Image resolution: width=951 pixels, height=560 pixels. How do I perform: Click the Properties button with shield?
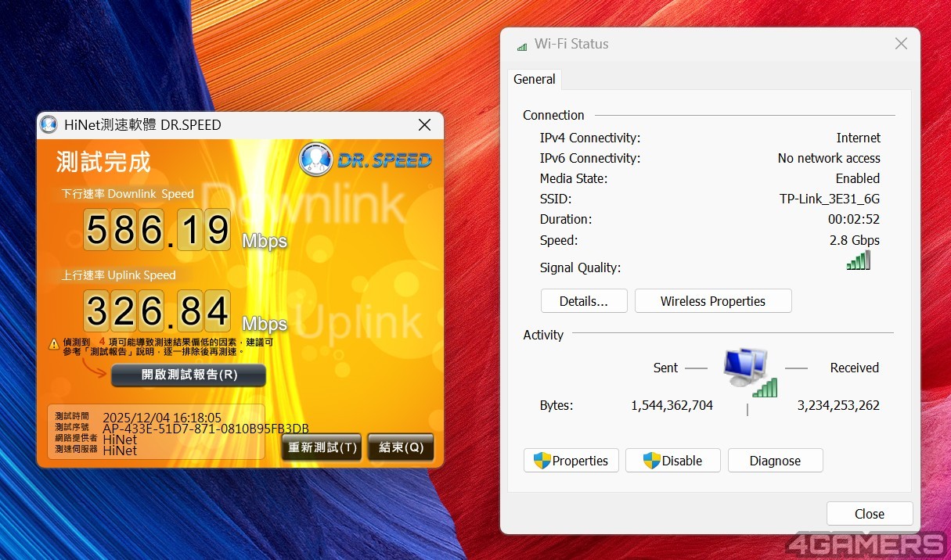(x=571, y=461)
